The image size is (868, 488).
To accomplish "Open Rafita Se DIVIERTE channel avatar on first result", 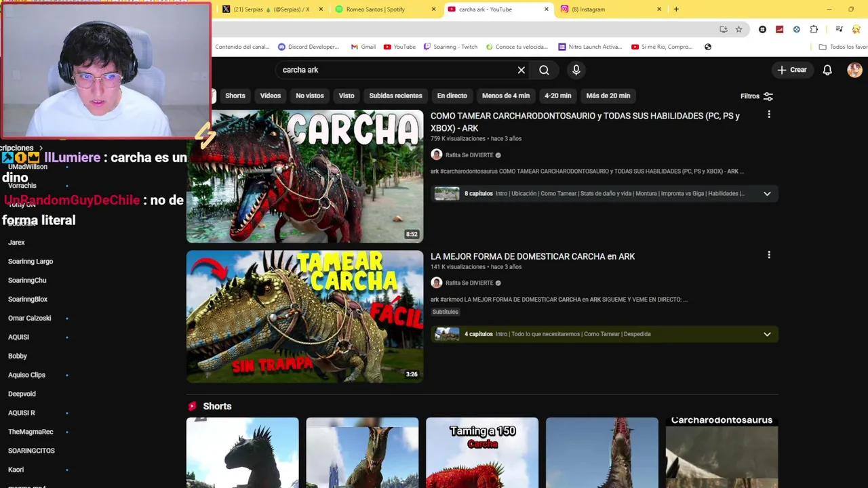I will click(x=437, y=155).
